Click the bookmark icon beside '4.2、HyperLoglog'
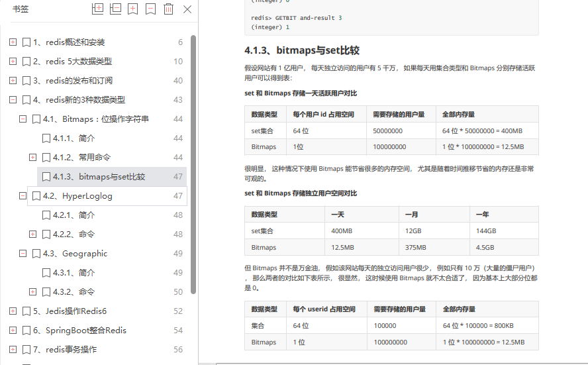588x365 pixels. coord(36,196)
